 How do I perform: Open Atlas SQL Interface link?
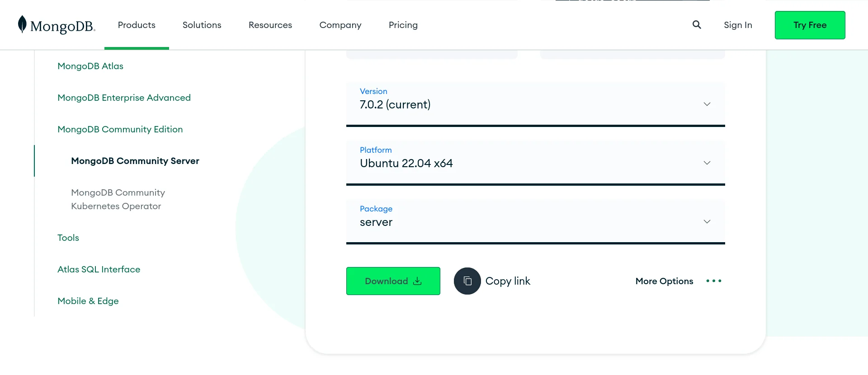tap(99, 269)
